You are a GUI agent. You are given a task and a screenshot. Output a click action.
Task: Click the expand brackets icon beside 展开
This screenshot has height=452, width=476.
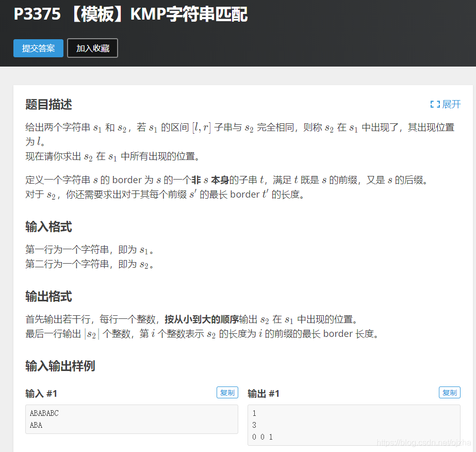pos(435,104)
